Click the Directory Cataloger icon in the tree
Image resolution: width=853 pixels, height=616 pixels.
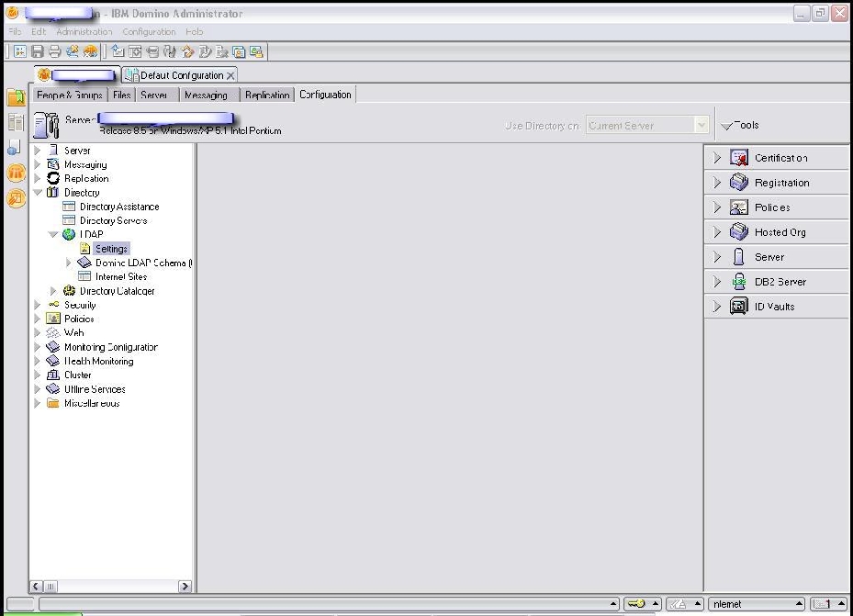(69, 291)
